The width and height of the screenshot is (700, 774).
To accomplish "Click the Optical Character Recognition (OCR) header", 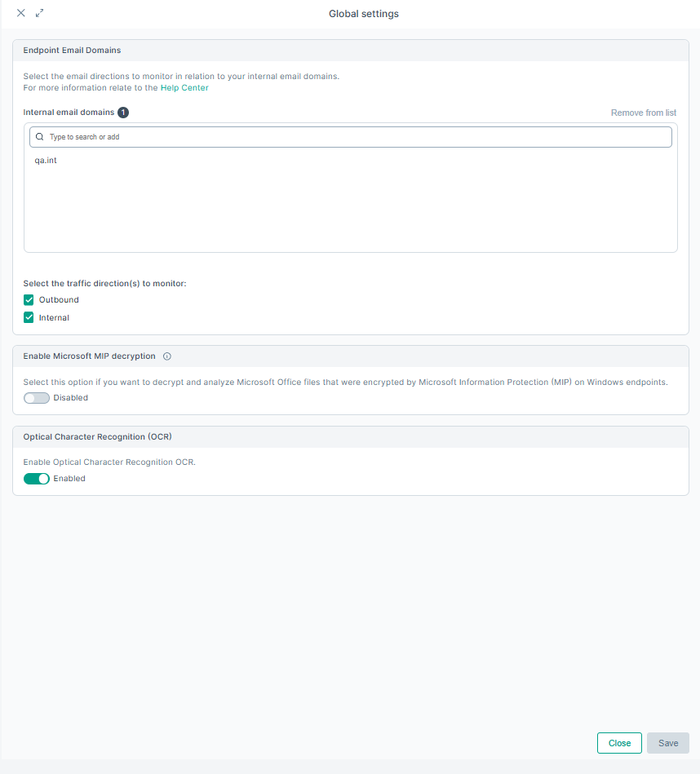I will 97,437.
